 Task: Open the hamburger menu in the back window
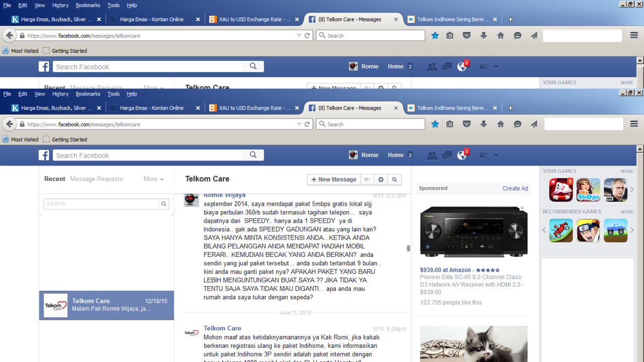(634, 36)
